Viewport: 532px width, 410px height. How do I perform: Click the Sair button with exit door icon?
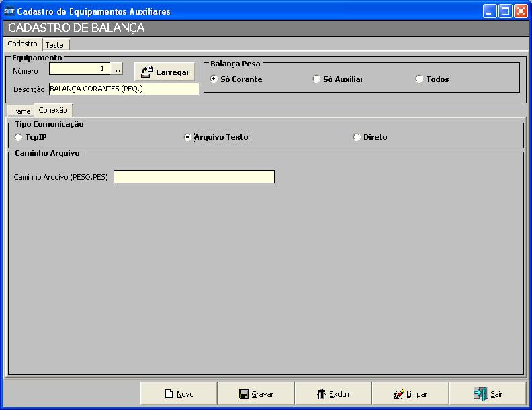click(x=488, y=394)
